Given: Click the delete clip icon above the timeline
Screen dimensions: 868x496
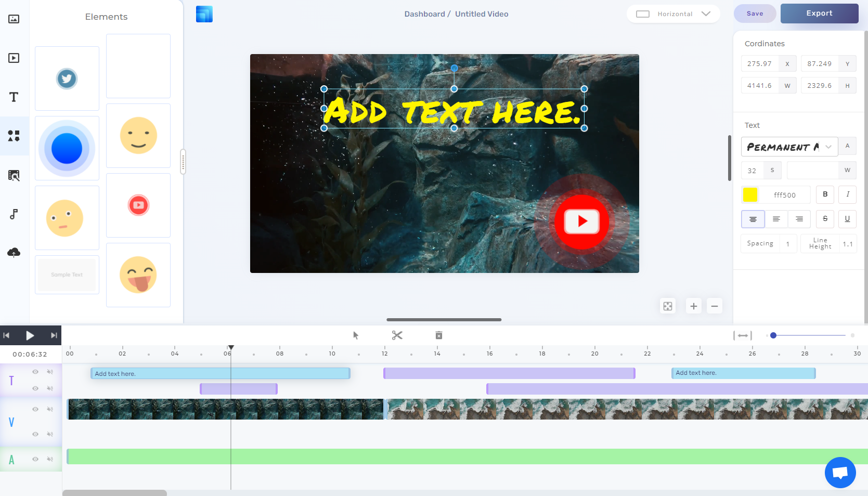Looking at the screenshot, I should point(438,335).
